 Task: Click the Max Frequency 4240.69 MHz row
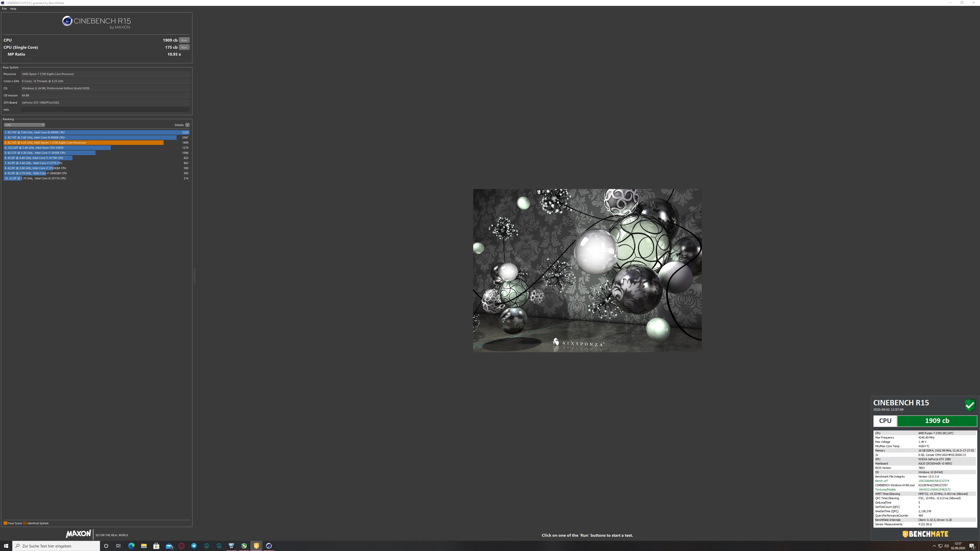pos(925,438)
